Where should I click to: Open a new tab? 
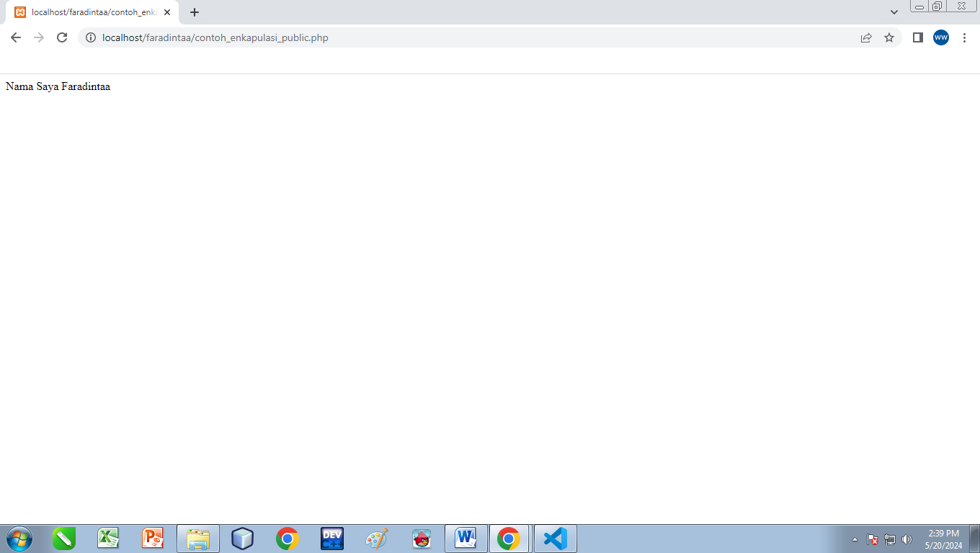coord(195,12)
